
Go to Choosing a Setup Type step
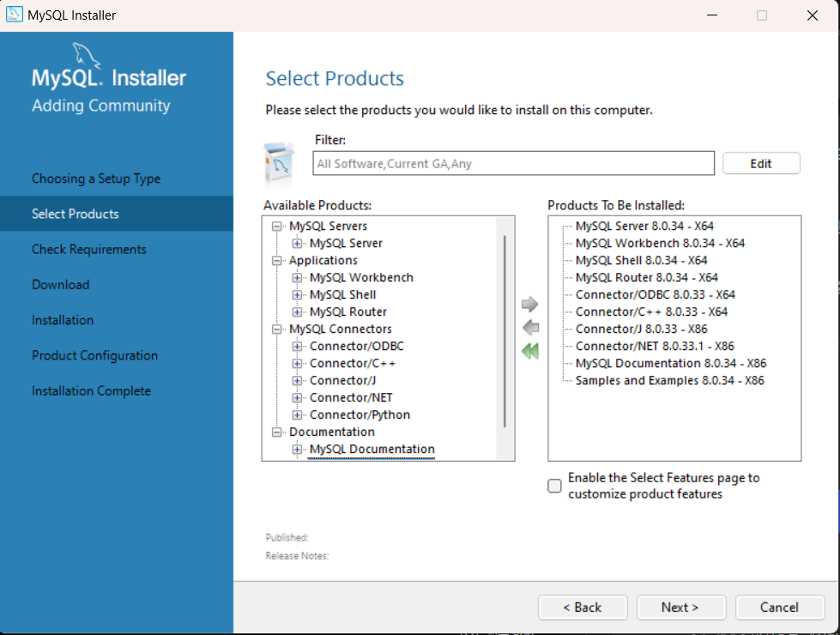click(96, 178)
